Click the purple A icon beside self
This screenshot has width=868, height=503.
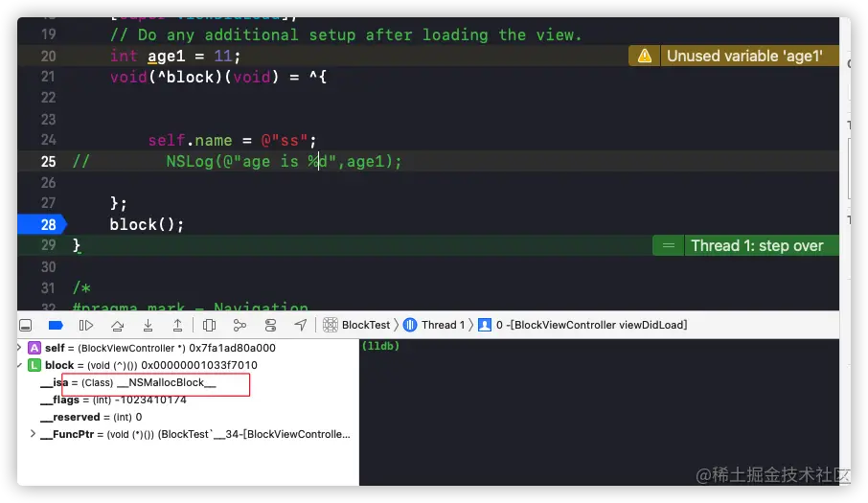34,348
